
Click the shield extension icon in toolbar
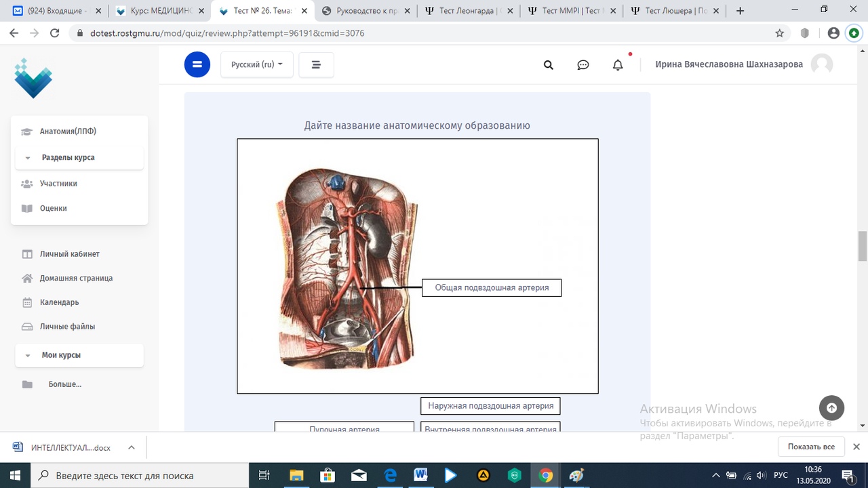tap(805, 33)
